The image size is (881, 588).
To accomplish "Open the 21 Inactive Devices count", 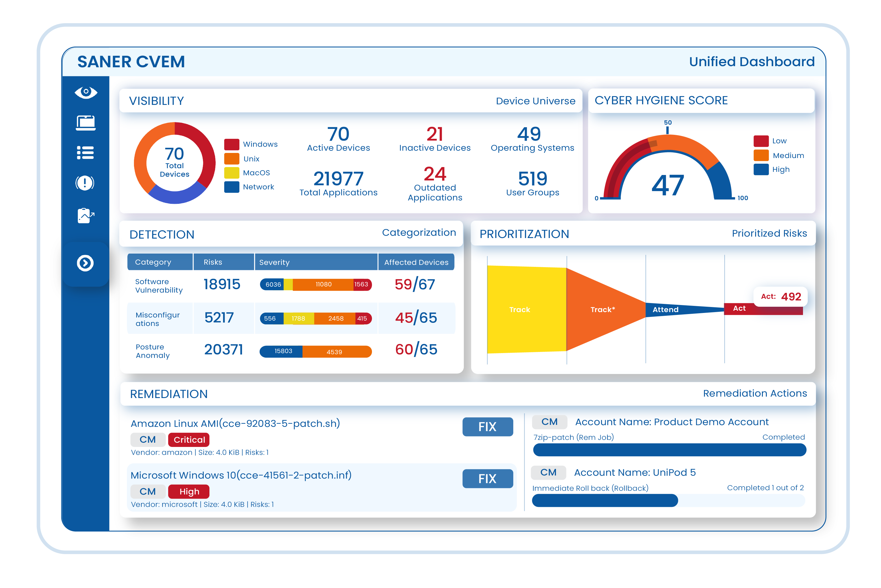I will tap(435, 139).
